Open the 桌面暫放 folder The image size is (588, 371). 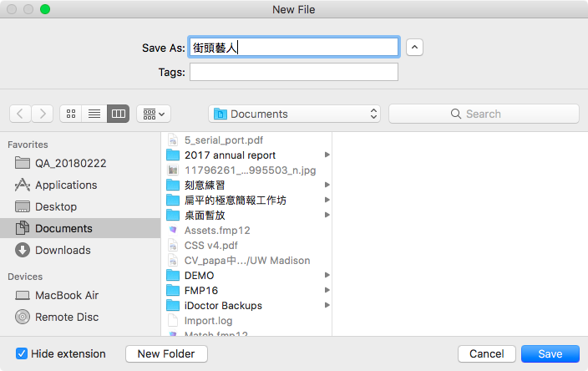coord(248,215)
